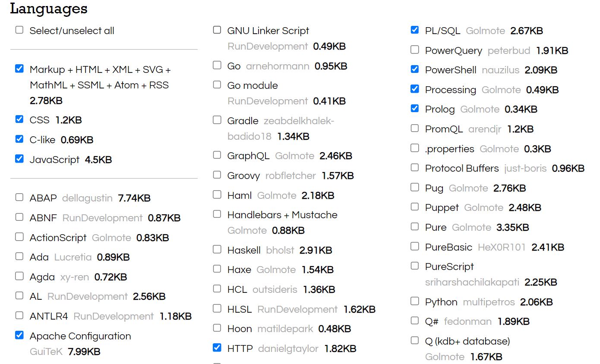The height and width of the screenshot is (364, 600).
Task: Enable the GNU Linker Script checkbox
Action: (217, 30)
